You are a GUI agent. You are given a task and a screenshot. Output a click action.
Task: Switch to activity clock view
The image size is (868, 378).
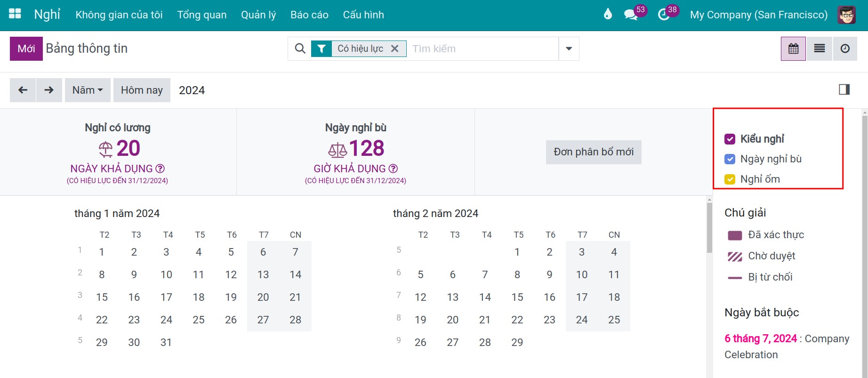[845, 48]
